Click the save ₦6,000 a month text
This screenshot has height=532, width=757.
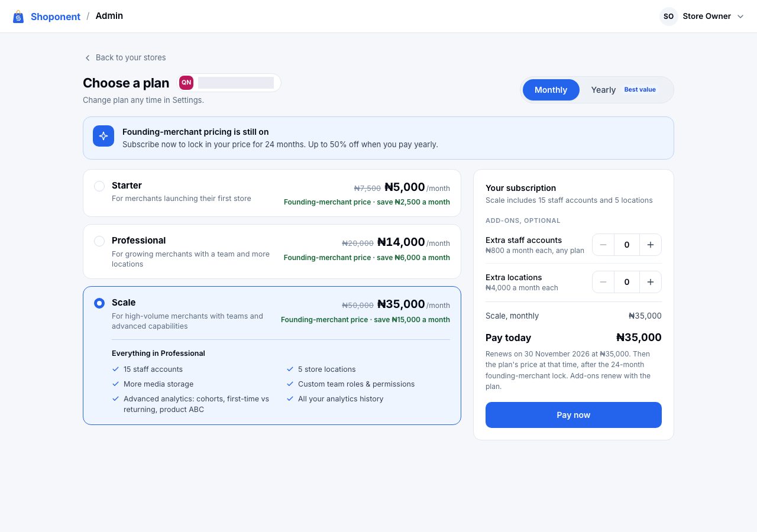pyautogui.click(x=413, y=258)
